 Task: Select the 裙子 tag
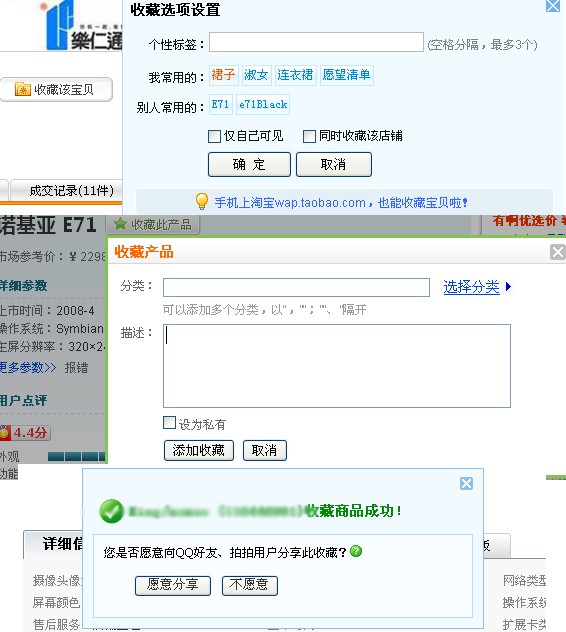point(224,75)
